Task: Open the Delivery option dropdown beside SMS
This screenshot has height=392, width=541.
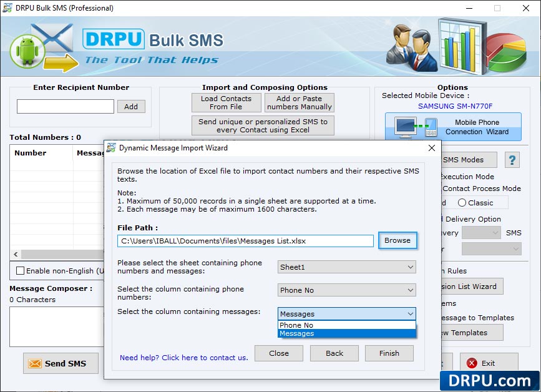Action: click(481, 233)
